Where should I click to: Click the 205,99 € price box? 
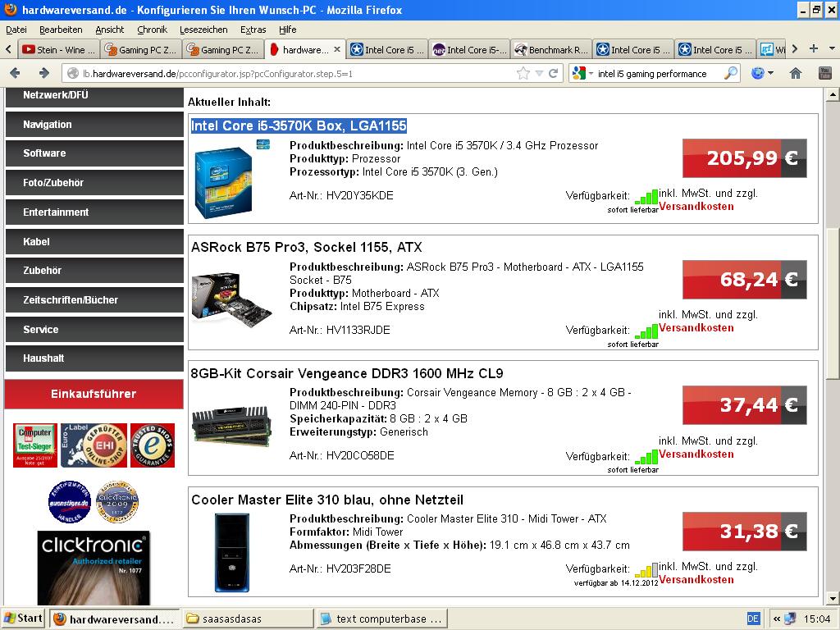click(745, 158)
